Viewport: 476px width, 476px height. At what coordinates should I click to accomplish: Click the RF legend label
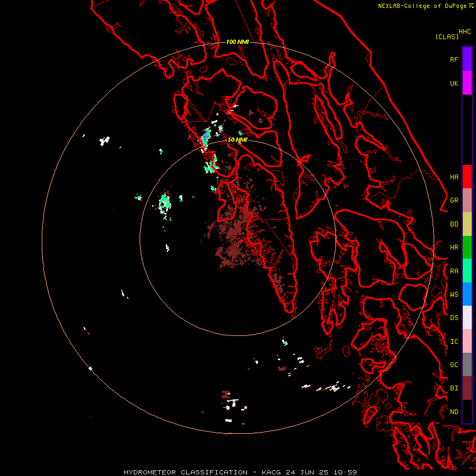click(x=454, y=60)
